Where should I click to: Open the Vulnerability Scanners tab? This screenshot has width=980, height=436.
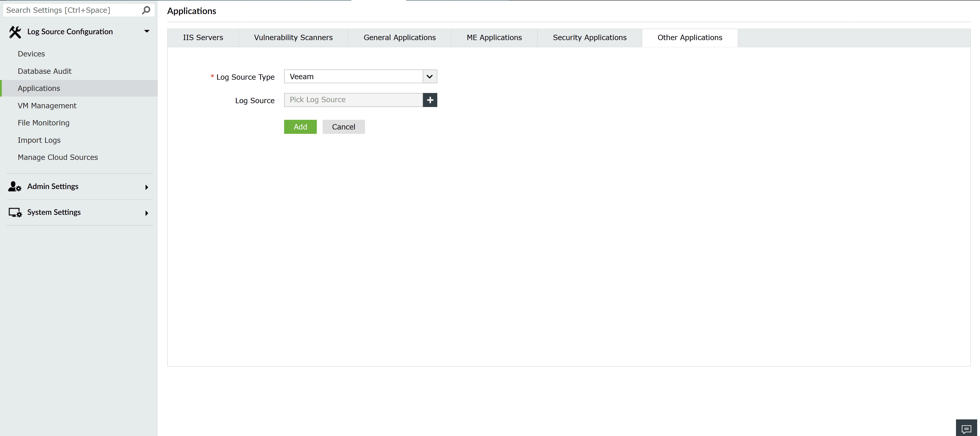pyautogui.click(x=293, y=37)
